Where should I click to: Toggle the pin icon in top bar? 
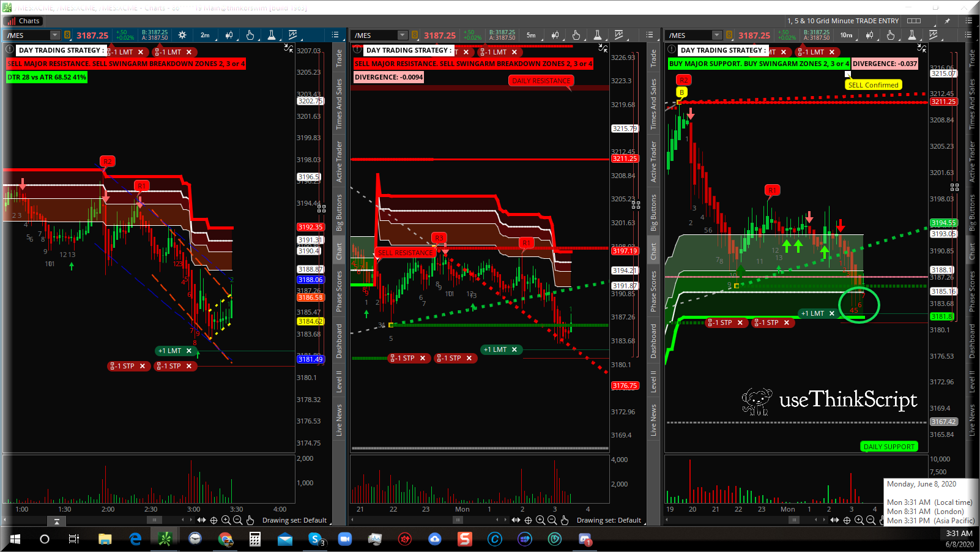point(948,21)
